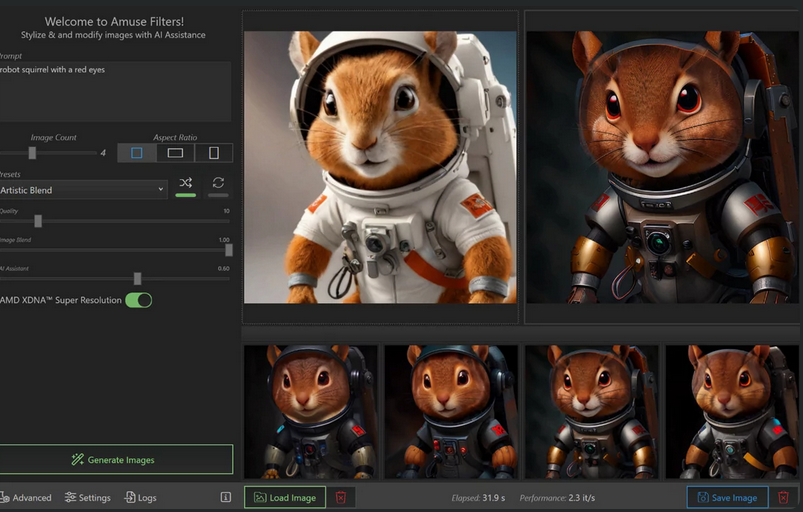Viewport: 803px width, 512px height.
Task: Open the Logs panel
Action: [x=140, y=497]
